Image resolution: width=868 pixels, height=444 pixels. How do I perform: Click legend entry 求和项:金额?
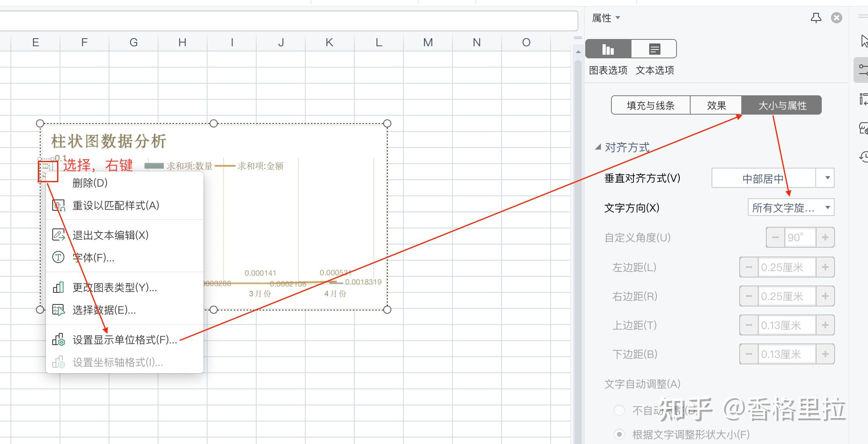tap(249, 166)
